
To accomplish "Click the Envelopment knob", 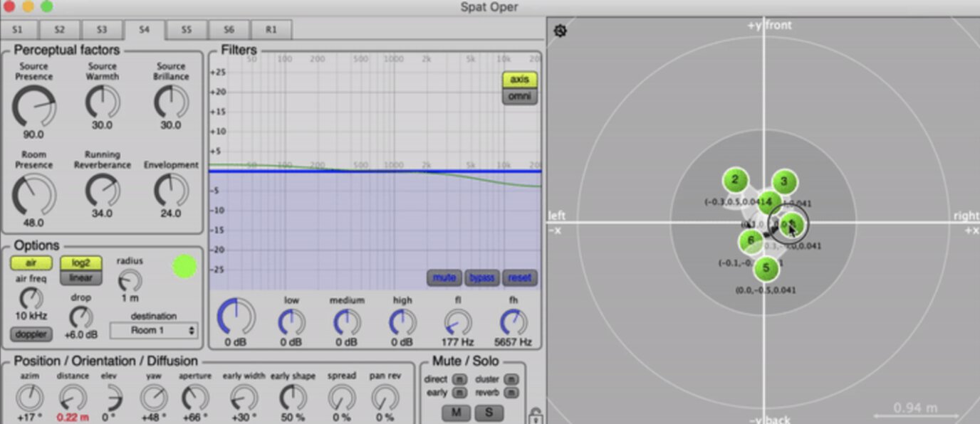I will pos(171,191).
